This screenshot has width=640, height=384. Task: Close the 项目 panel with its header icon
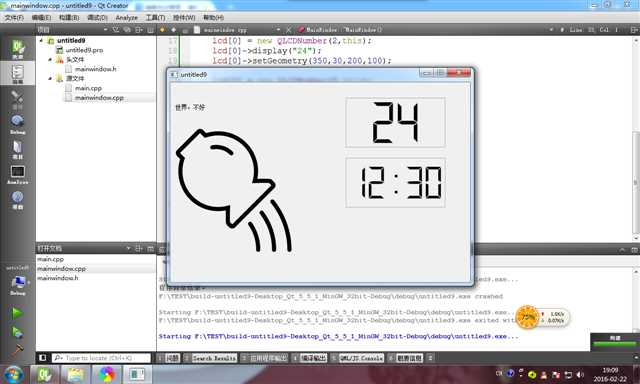coord(151,29)
